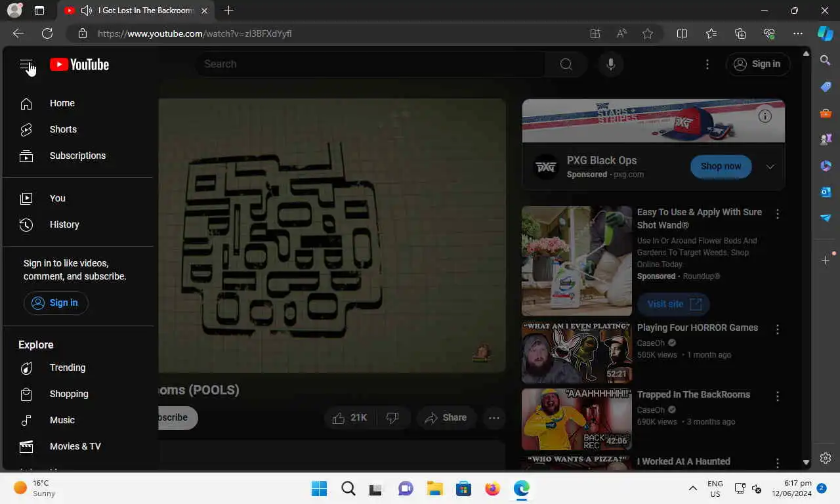Viewport: 840px width, 504px height.
Task: Open Playing Four HORROR Games thumbnail
Action: pos(577,352)
